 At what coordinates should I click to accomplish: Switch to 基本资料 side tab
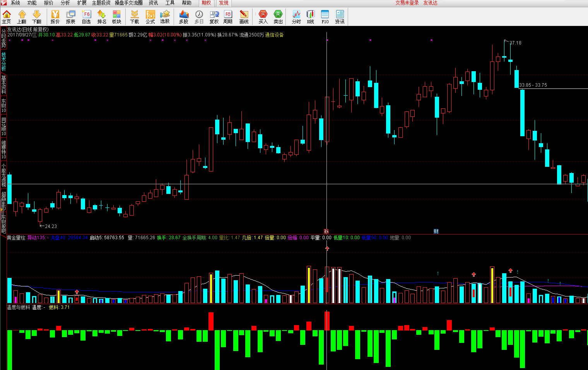click(3, 85)
